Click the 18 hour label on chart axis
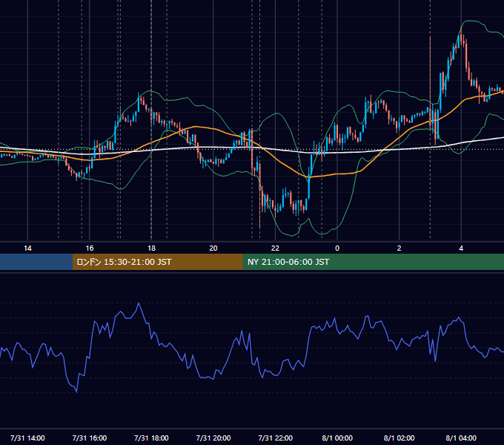 click(x=151, y=248)
